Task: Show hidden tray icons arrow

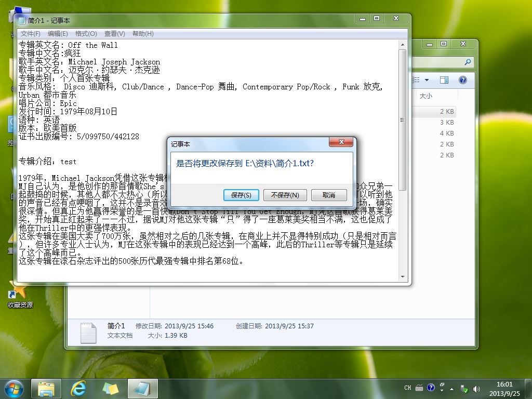Action: [451, 389]
